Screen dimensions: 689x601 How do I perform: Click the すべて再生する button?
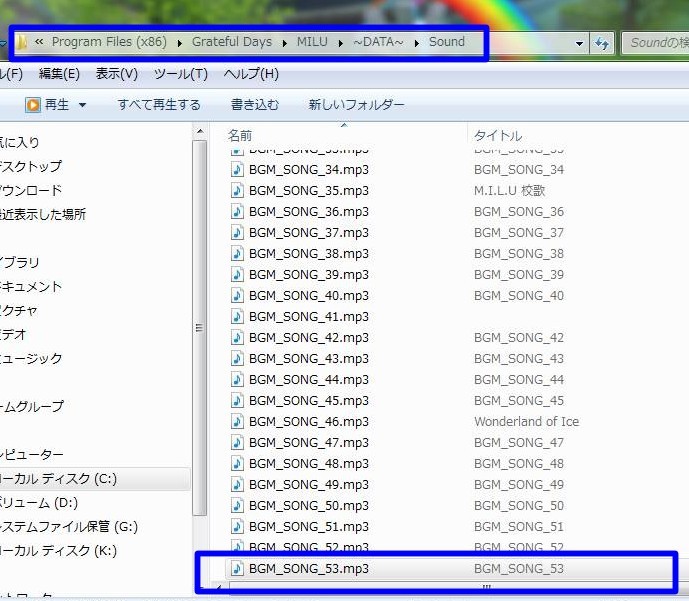(159, 105)
